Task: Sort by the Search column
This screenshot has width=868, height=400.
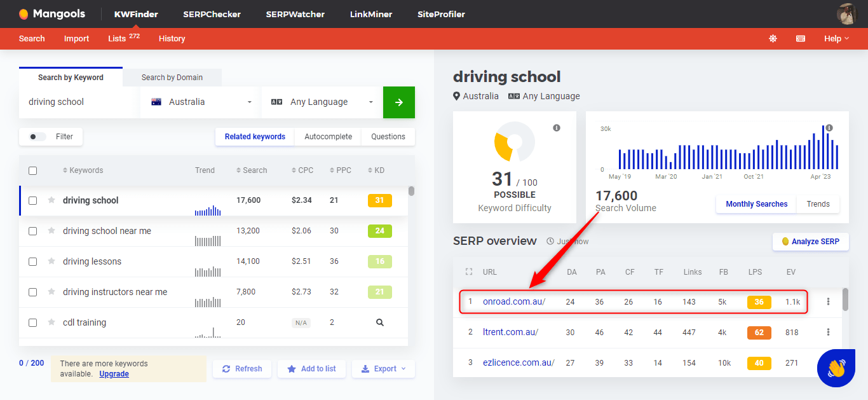Action: 252,170
